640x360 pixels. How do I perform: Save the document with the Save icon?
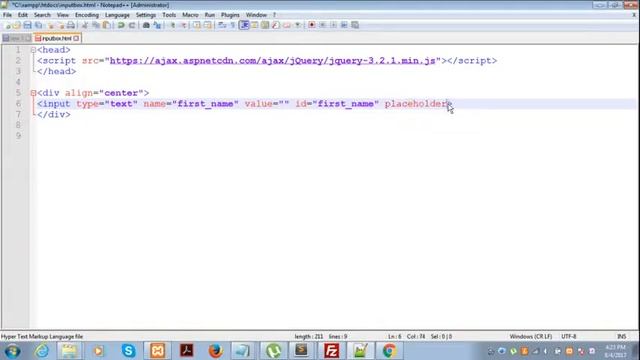(27, 25)
